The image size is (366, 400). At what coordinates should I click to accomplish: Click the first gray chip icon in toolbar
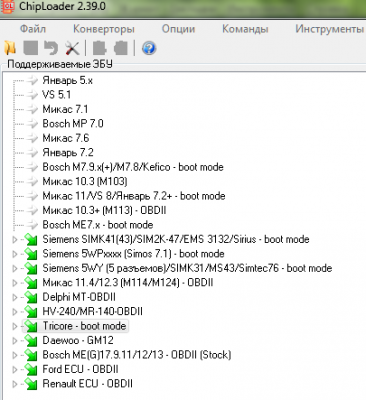[x=99, y=48]
